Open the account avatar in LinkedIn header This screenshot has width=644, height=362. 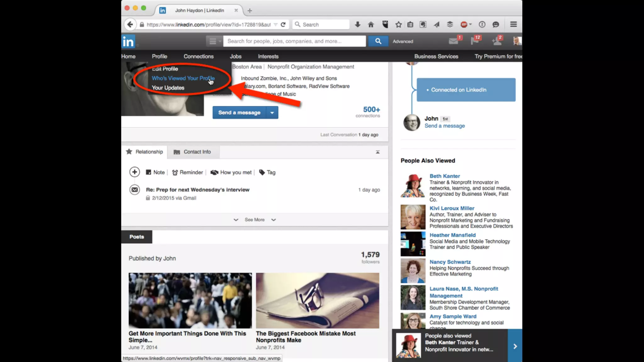pyautogui.click(x=517, y=41)
